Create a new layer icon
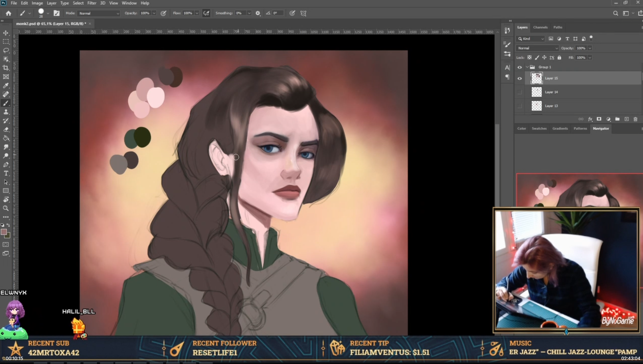Screen dimensions: 643x364 [626, 119]
